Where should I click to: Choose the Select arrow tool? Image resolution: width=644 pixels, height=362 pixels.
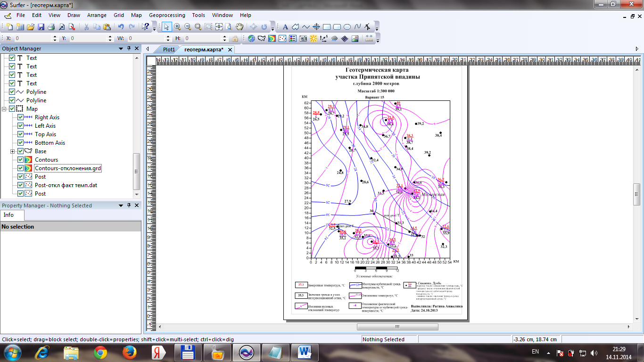pyautogui.click(x=167, y=26)
